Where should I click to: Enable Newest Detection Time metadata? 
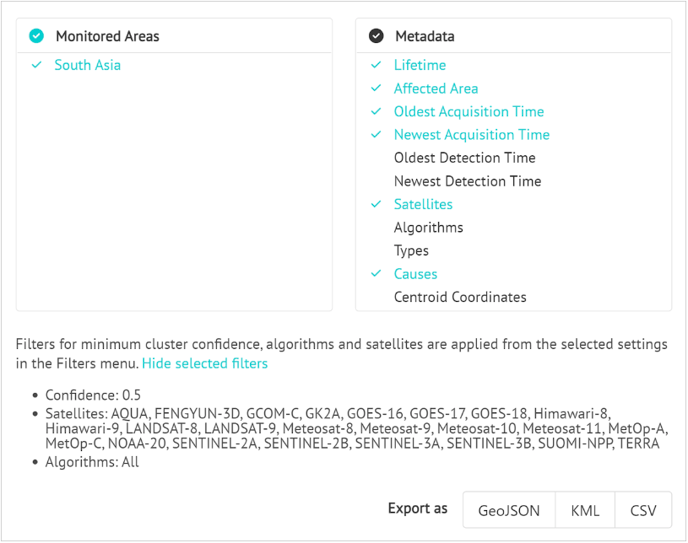pyautogui.click(x=467, y=181)
